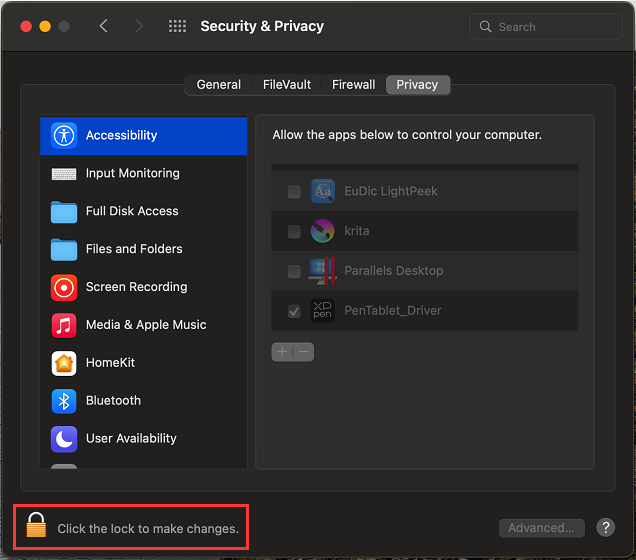Select the Accessibility icon in sidebar

click(x=64, y=135)
